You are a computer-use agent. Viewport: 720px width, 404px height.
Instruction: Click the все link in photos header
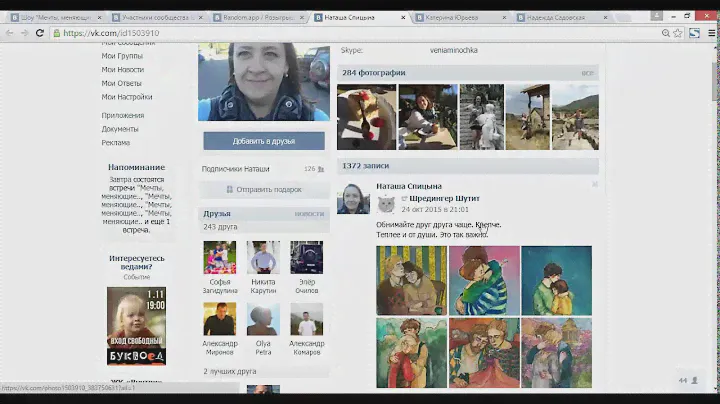(x=588, y=73)
